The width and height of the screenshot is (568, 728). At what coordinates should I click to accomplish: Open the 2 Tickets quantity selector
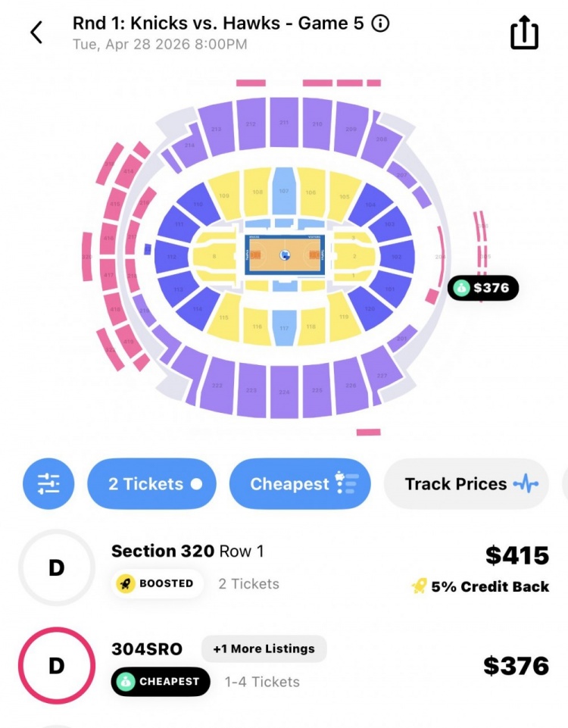coord(152,484)
